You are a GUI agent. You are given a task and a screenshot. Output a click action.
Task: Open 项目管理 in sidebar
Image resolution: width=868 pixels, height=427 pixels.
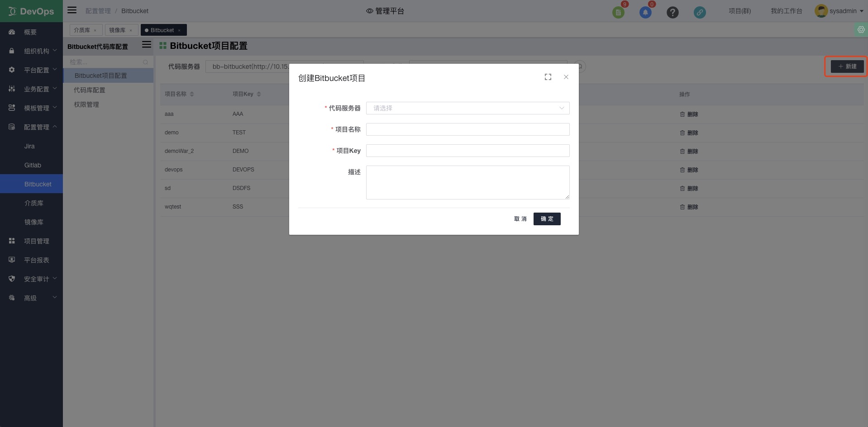pos(31,241)
